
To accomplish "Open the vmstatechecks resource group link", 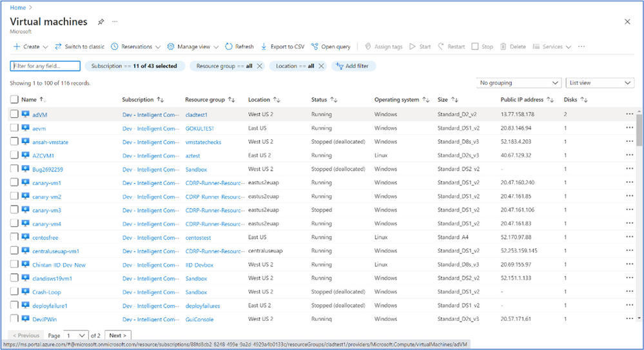I will pos(203,142).
